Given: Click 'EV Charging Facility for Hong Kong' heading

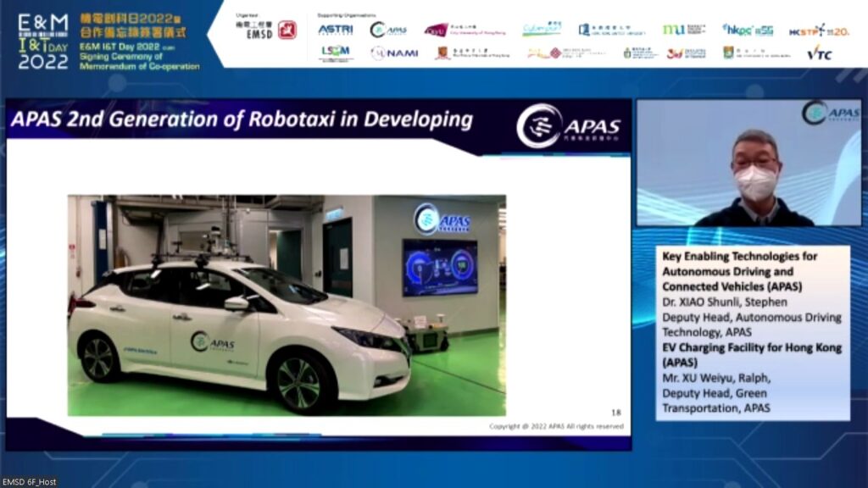Looking at the screenshot, I should [x=752, y=355].
